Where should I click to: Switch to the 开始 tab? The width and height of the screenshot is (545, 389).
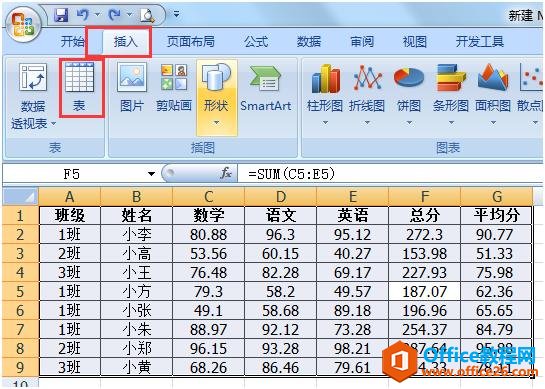[72, 42]
